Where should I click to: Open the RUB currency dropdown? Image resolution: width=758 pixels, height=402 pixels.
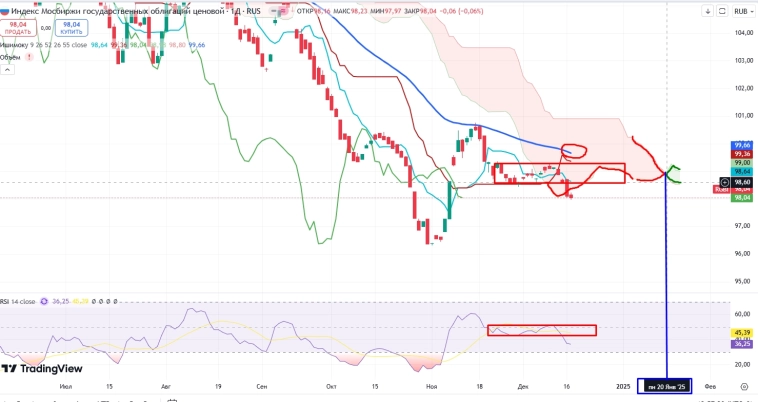[744, 11]
